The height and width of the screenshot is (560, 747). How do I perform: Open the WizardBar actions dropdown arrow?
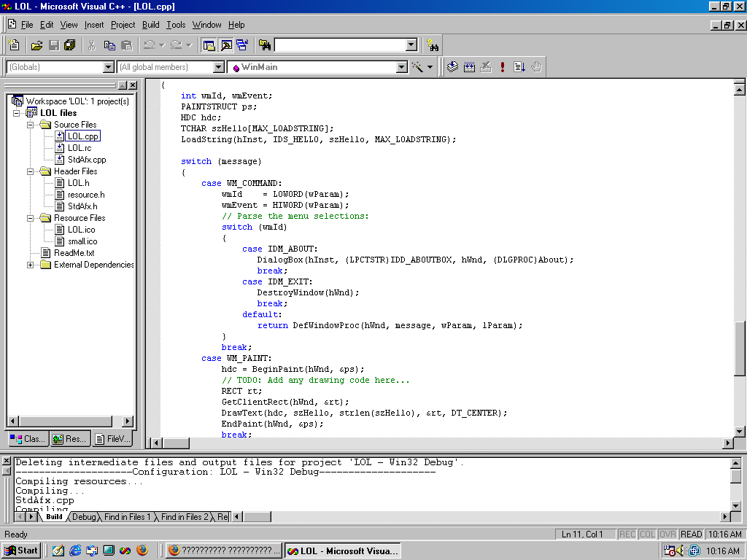point(430,67)
